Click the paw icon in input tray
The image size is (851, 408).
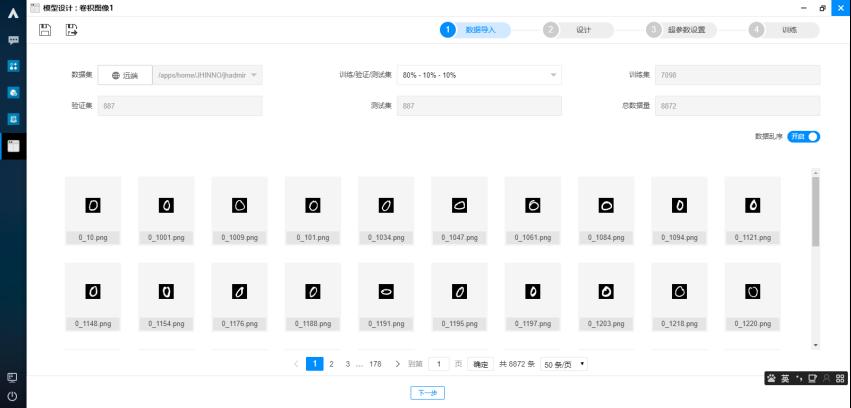772,379
